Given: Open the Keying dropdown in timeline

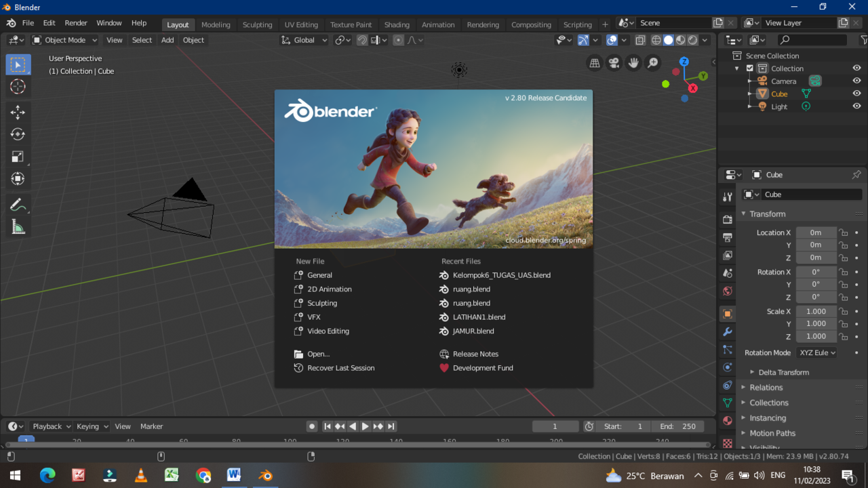Looking at the screenshot, I should pyautogui.click(x=92, y=426).
